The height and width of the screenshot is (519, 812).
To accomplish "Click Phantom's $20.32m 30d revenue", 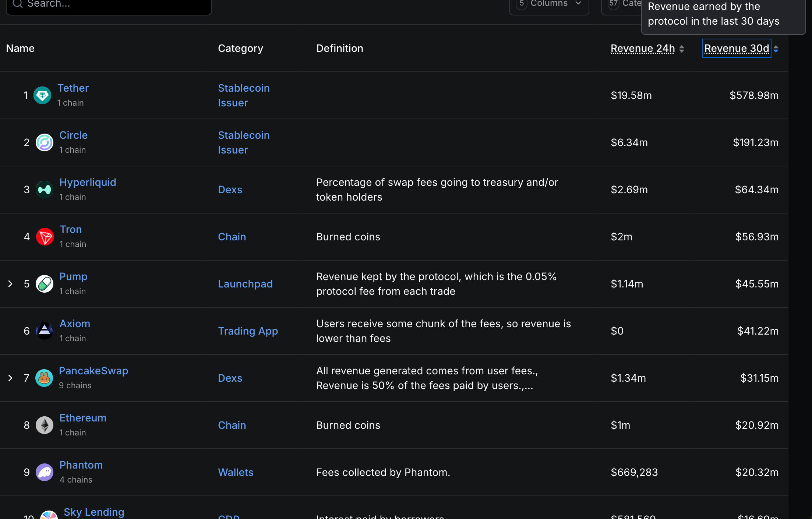I will pos(757,472).
